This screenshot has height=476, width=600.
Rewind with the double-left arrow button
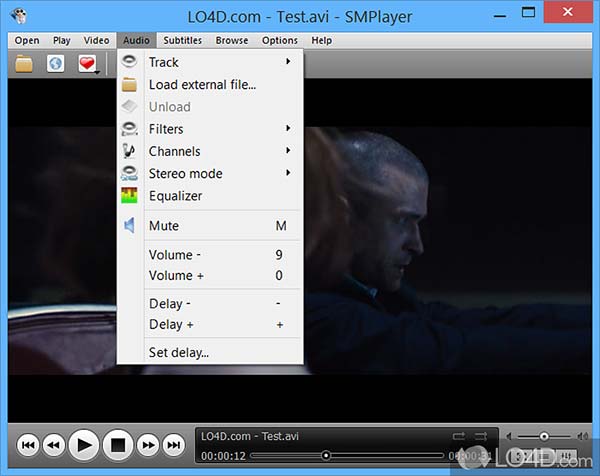[54, 445]
